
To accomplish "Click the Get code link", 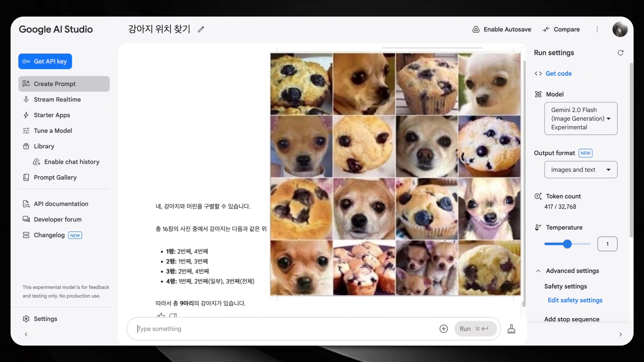I will point(558,74).
